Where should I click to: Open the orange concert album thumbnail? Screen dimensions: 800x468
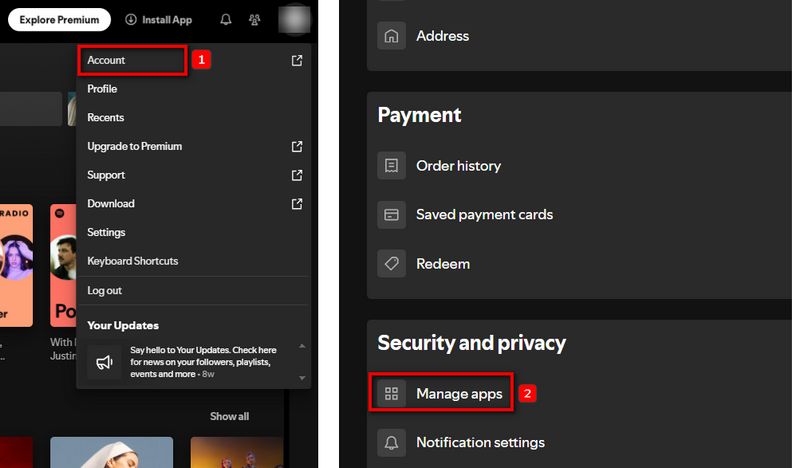click(237, 452)
